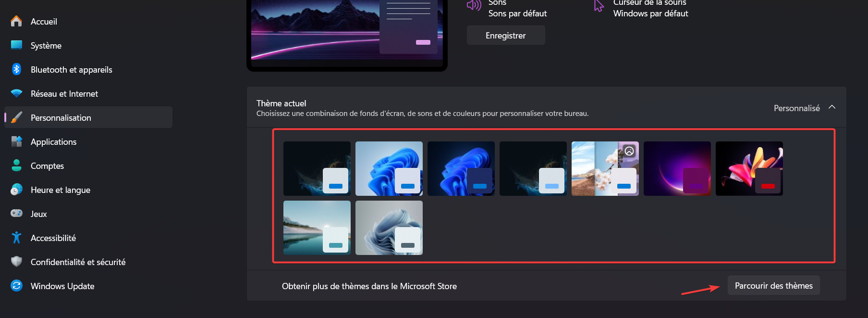This screenshot has width=868, height=318.
Task: Click the Heure et langue clock icon
Action: (x=16, y=190)
